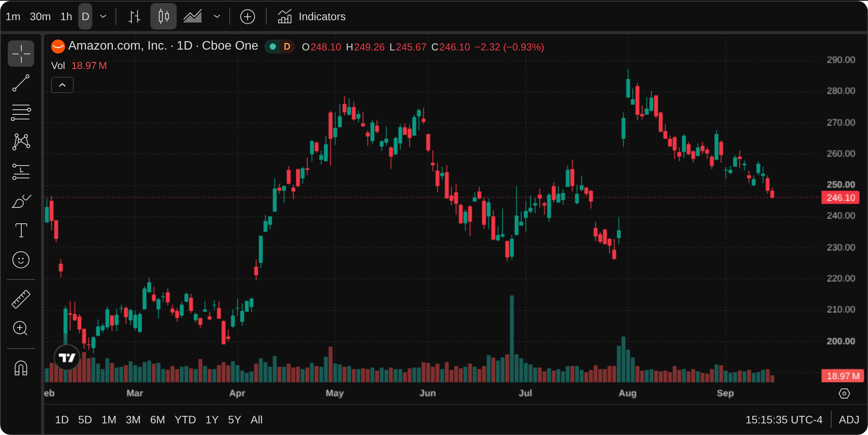Toggle ADJ adjusted data

coord(849,419)
